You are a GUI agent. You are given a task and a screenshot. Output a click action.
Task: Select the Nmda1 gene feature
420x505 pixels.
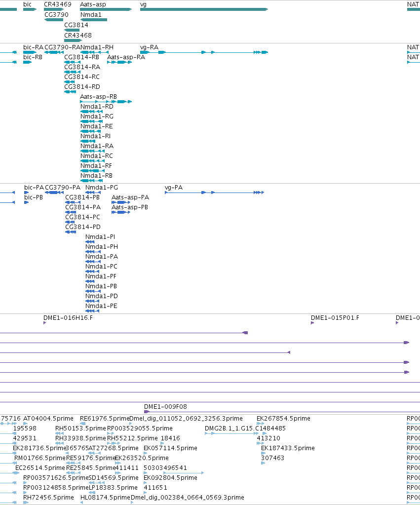pyautogui.click(x=94, y=20)
